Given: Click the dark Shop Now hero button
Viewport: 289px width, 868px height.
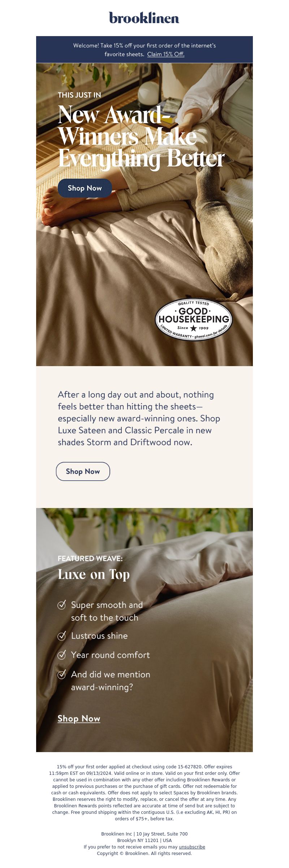Looking at the screenshot, I should coord(85,188).
